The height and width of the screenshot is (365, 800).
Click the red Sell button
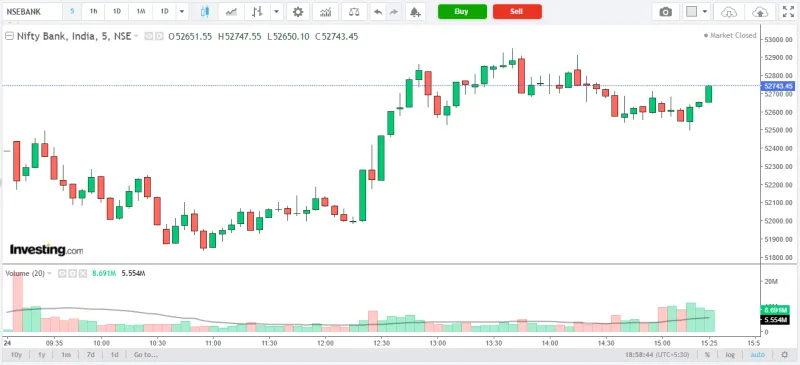pos(516,11)
